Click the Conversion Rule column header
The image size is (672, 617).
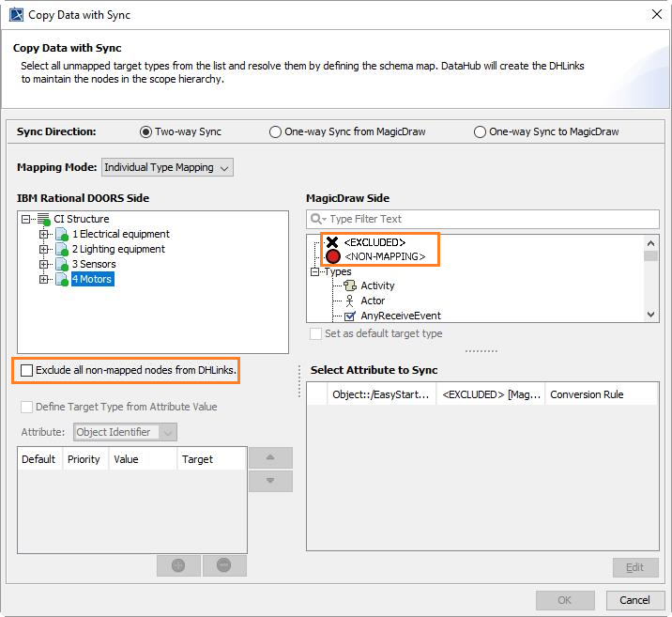pos(601,394)
